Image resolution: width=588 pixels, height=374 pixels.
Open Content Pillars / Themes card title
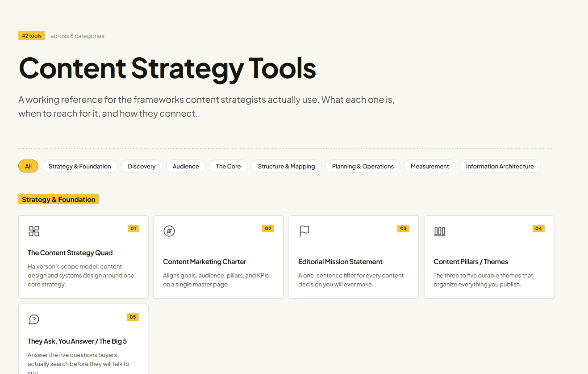(x=471, y=262)
